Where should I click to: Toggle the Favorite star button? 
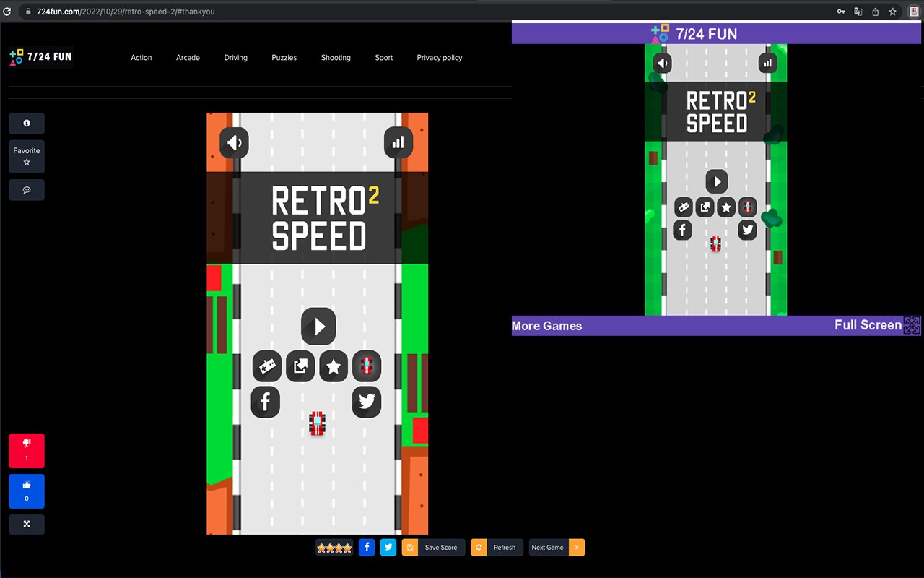tap(27, 157)
